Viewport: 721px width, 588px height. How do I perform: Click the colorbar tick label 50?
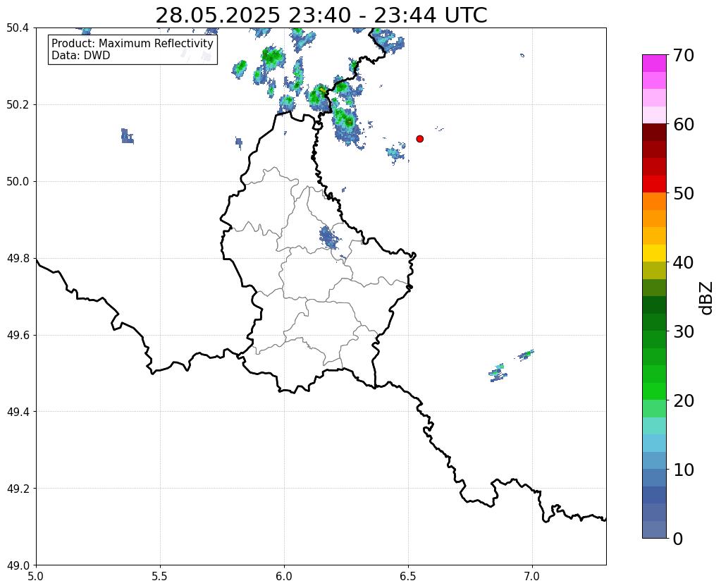pyautogui.click(x=684, y=193)
